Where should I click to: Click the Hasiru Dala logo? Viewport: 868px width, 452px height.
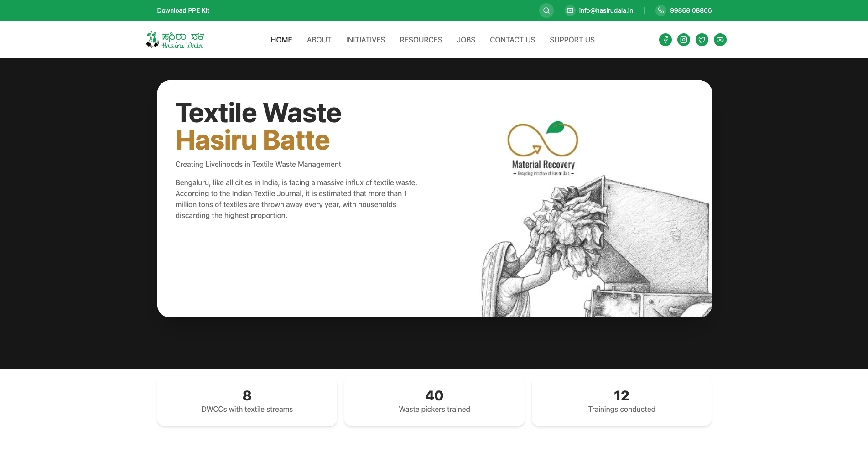[x=175, y=40]
